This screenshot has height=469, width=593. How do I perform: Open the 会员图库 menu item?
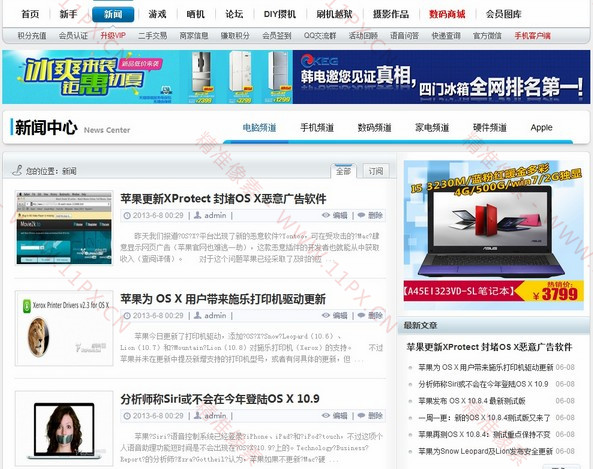(x=503, y=14)
